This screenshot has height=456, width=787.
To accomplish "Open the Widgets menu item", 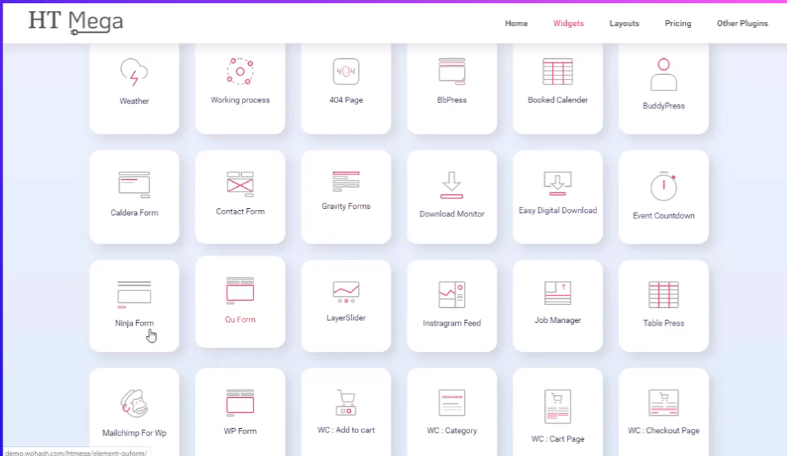I will tap(568, 23).
